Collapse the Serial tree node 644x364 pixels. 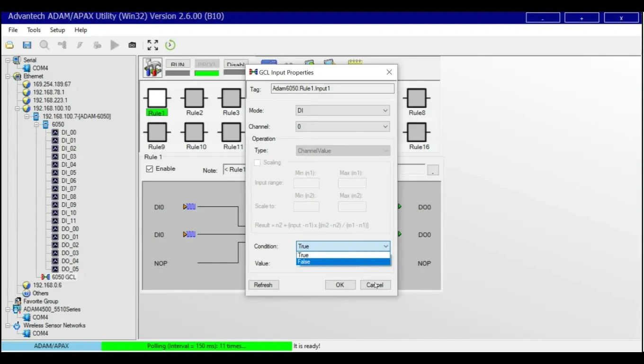coord(8,60)
